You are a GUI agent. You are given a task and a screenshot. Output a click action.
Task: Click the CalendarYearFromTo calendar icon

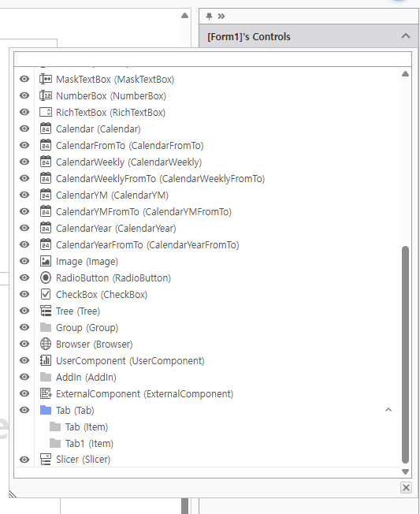click(46, 244)
